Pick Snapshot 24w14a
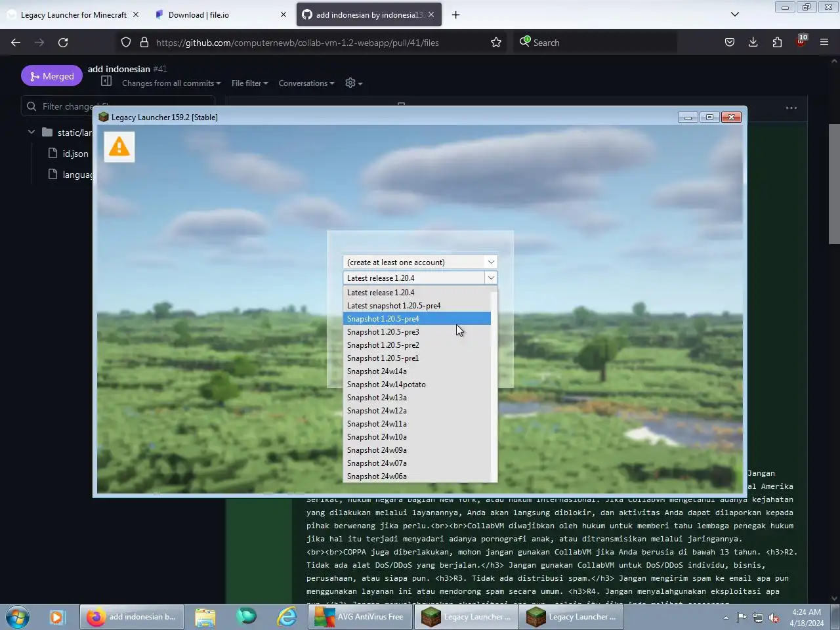 (x=417, y=371)
